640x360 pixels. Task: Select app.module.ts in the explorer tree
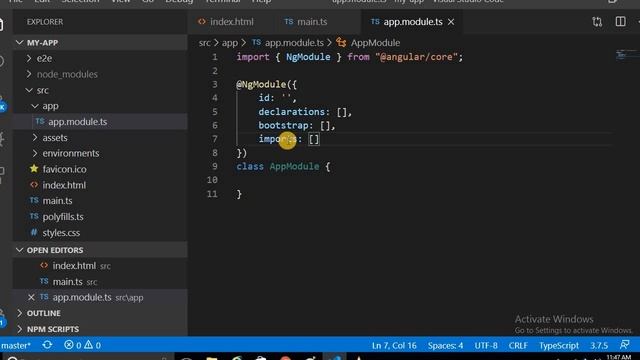[100, 122]
